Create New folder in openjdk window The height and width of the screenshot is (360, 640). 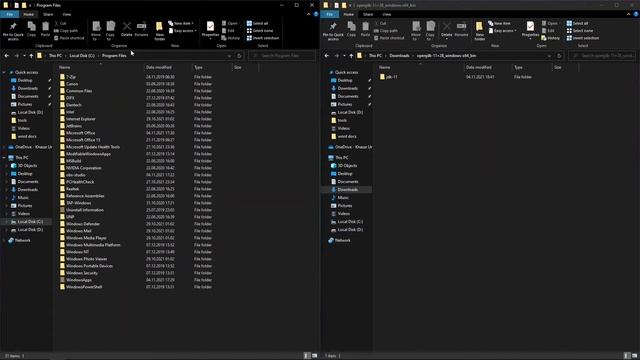pyautogui.click(x=480, y=31)
